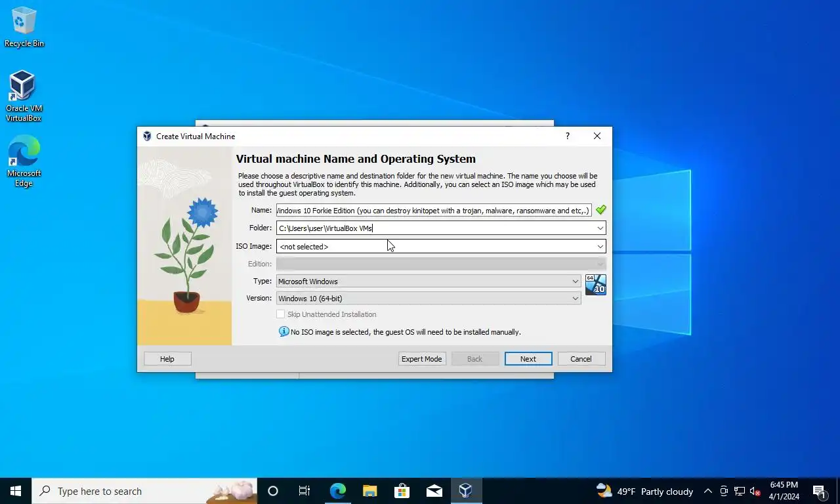The height and width of the screenshot is (504, 840).
Task: Click the text "No ISO image is selected" message
Action: point(406,332)
